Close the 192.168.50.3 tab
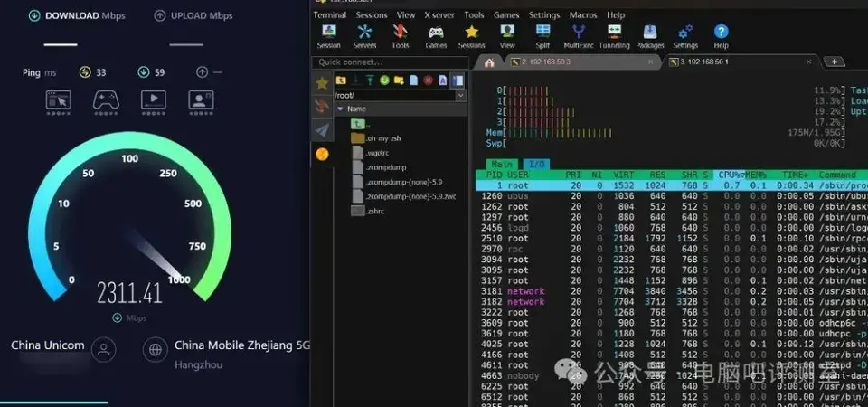Viewport: 868px width, 407px height. coord(650,62)
